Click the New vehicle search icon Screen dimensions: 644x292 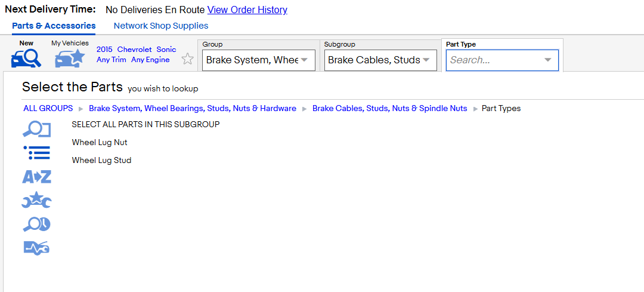(26, 58)
